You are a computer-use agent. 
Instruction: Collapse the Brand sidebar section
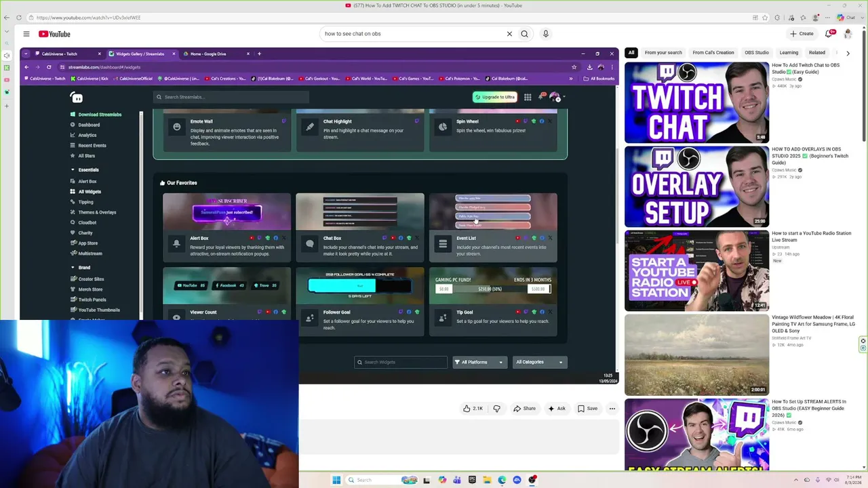pyautogui.click(x=73, y=268)
